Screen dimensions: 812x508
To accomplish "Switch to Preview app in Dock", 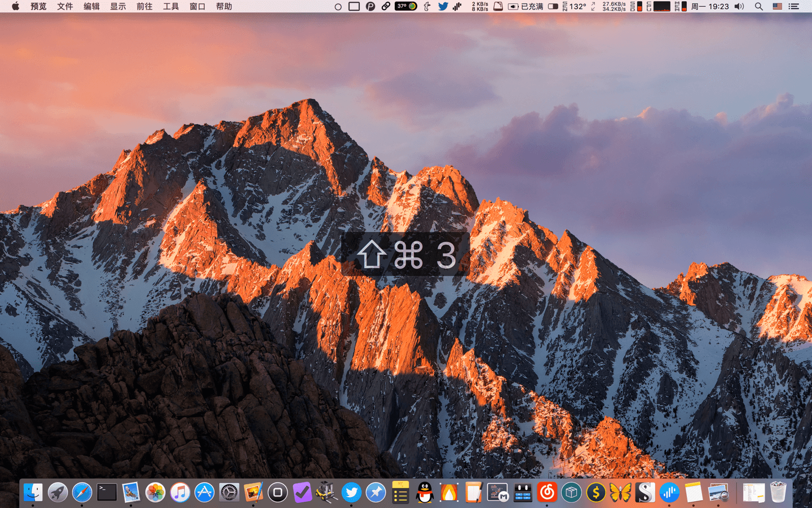I will 718,492.
